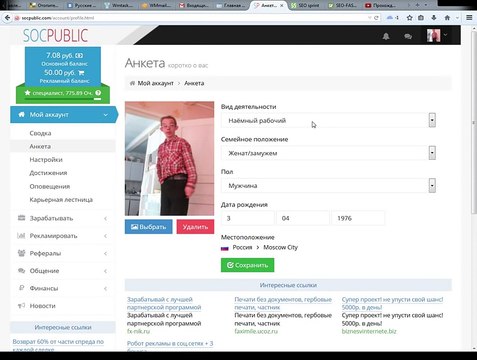Screen dimensions: 477x360
Task: Click the money icon beside 7.08 руб.
Action: (x=79, y=55)
